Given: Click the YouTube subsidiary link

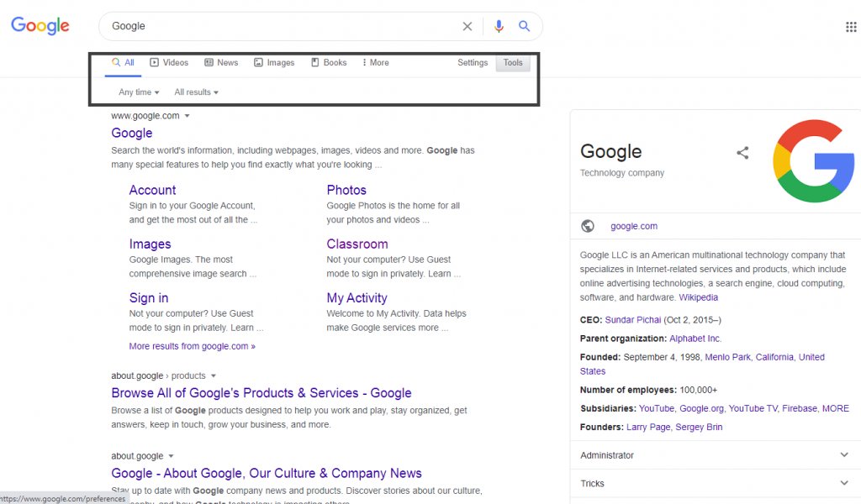Looking at the screenshot, I should tap(657, 408).
